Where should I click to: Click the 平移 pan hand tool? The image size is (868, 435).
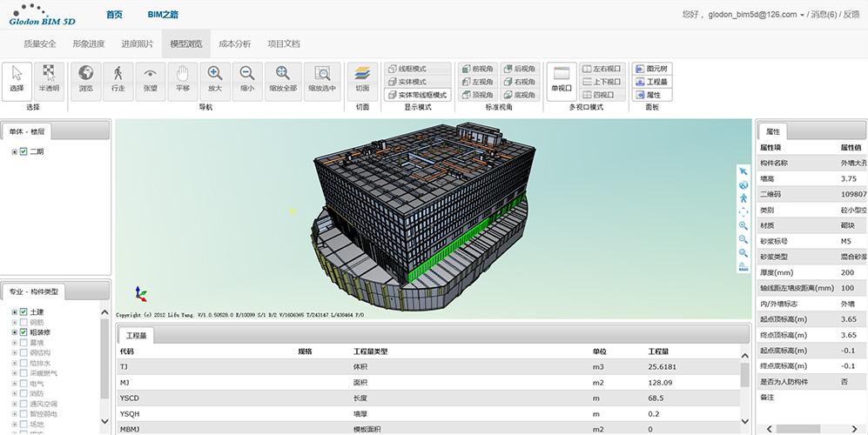[x=183, y=79]
